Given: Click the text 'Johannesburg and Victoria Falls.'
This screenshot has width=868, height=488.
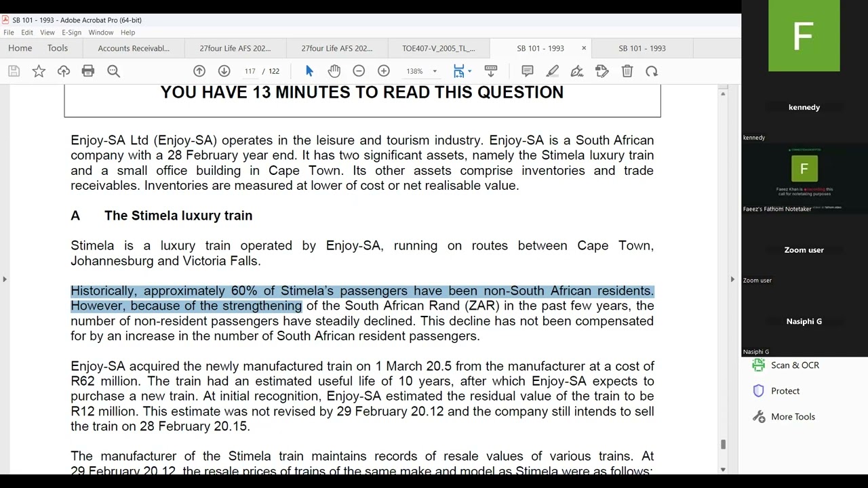Looking at the screenshot, I should pos(165,260).
